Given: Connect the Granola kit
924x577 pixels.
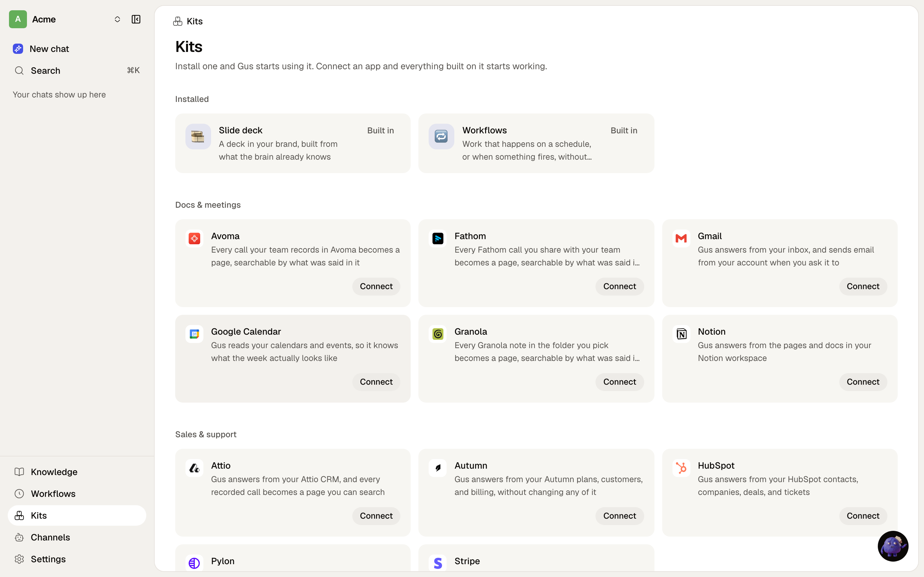Looking at the screenshot, I should [619, 381].
